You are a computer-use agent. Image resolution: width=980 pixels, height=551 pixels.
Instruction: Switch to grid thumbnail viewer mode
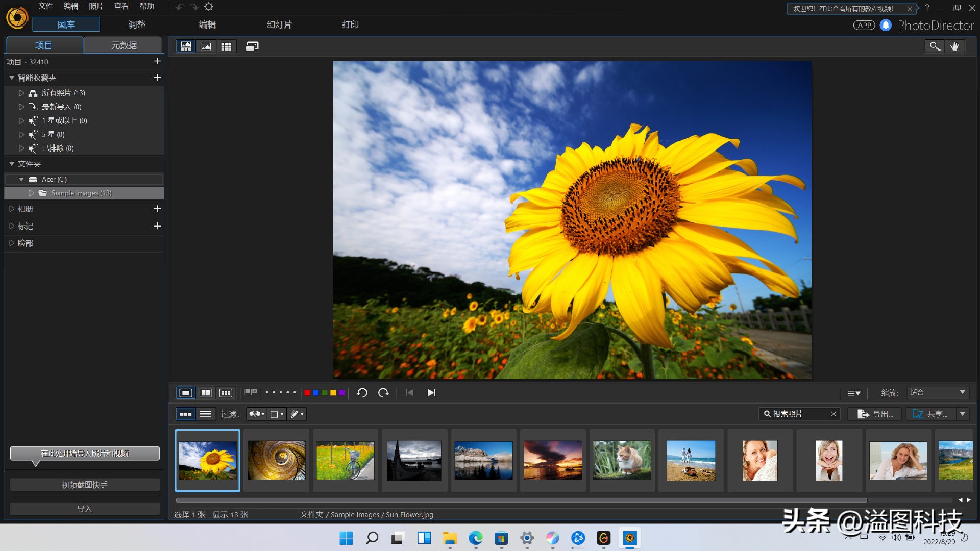pyautogui.click(x=226, y=46)
